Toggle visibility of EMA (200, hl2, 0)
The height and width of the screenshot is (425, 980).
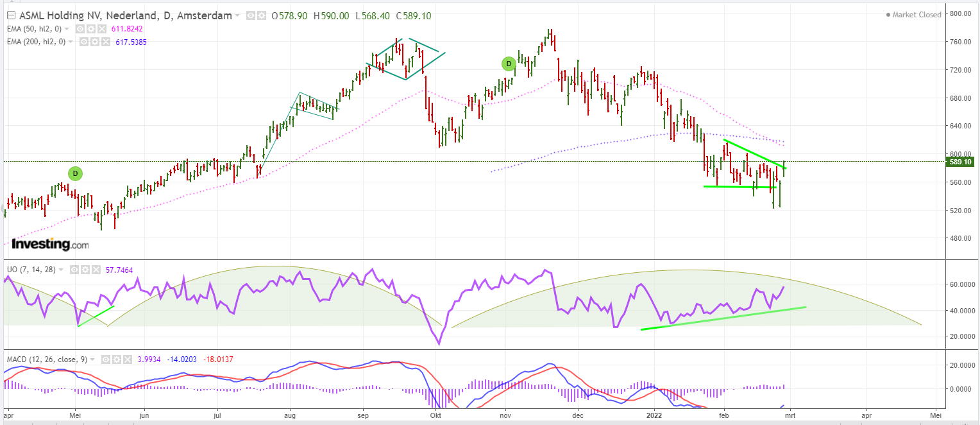(x=84, y=42)
